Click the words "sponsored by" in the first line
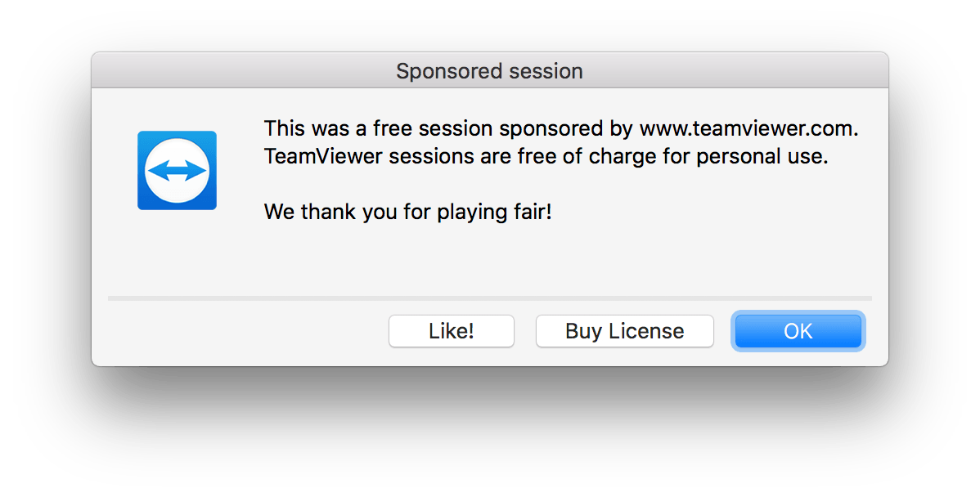The height and width of the screenshot is (497, 980). [565, 128]
